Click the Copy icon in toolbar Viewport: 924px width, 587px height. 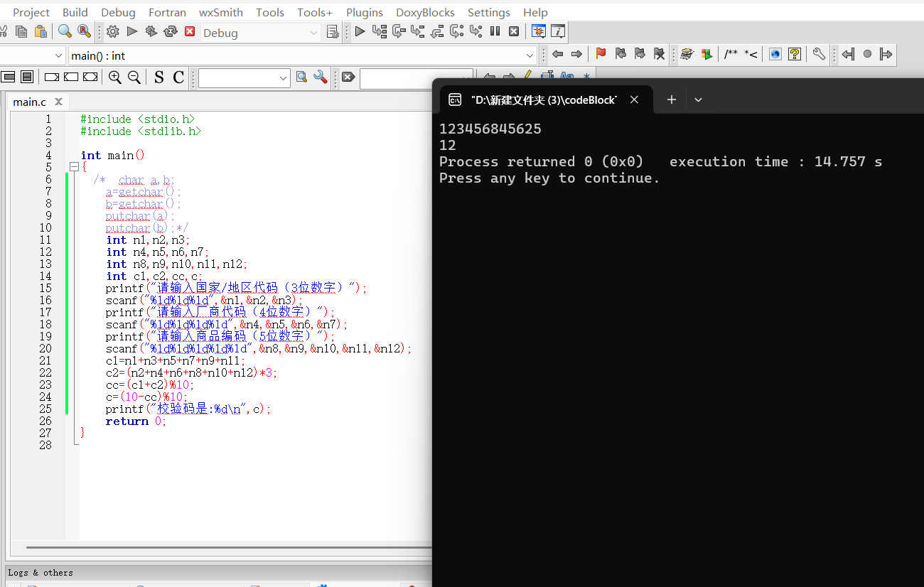click(x=21, y=31)
